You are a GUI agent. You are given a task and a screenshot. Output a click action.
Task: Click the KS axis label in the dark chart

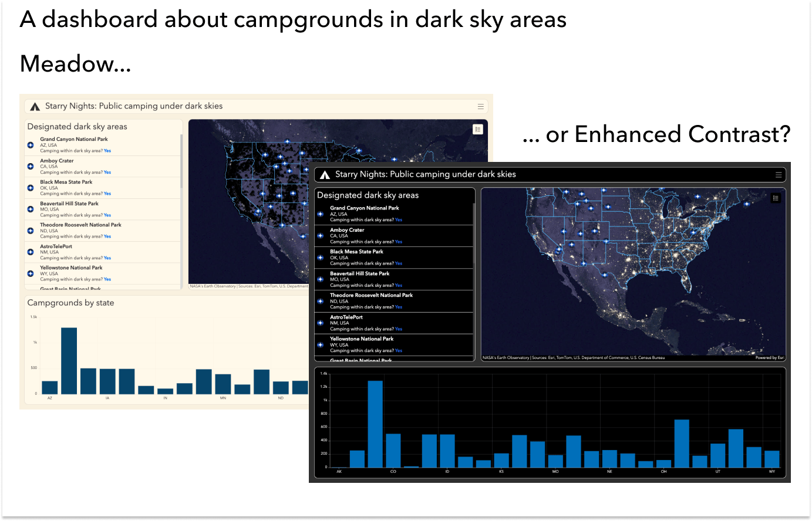[501, 472]
